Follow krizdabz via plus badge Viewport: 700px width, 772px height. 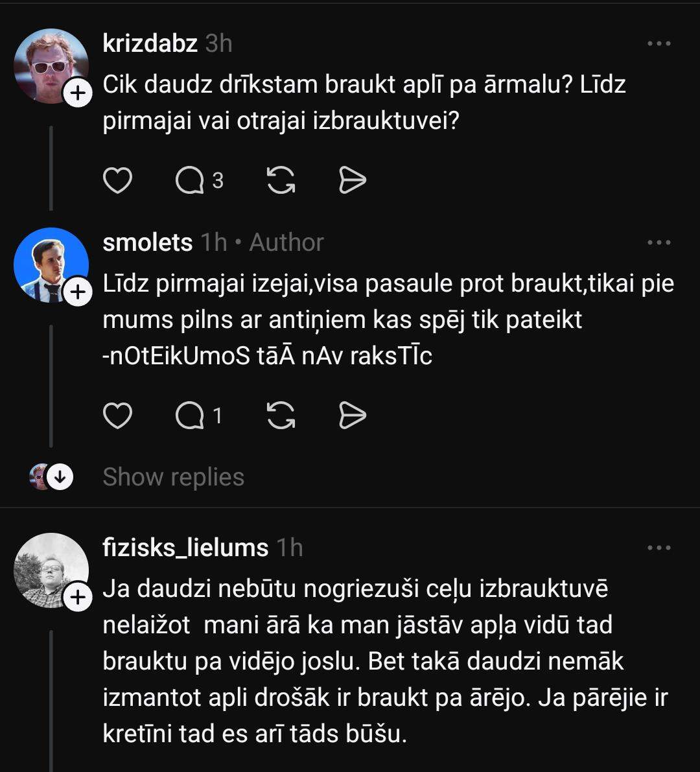click(x=77, y=95)
